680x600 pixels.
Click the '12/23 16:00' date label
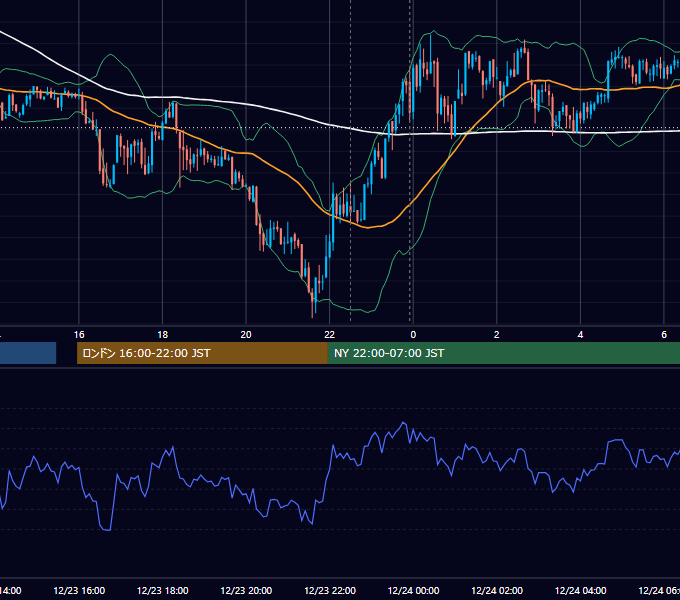coord(79,590)
